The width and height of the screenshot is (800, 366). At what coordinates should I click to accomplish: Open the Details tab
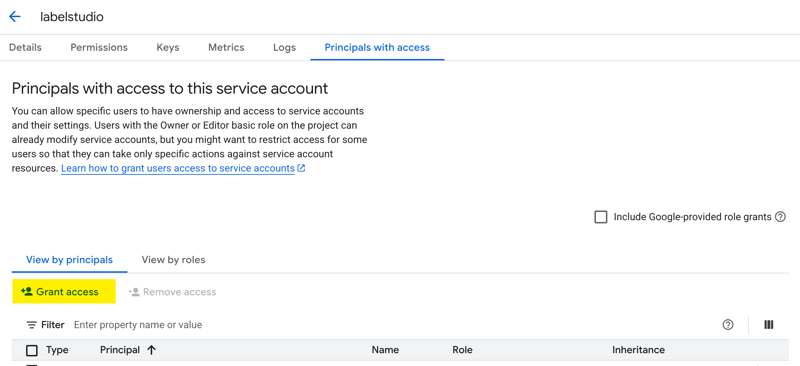[26, 47]
